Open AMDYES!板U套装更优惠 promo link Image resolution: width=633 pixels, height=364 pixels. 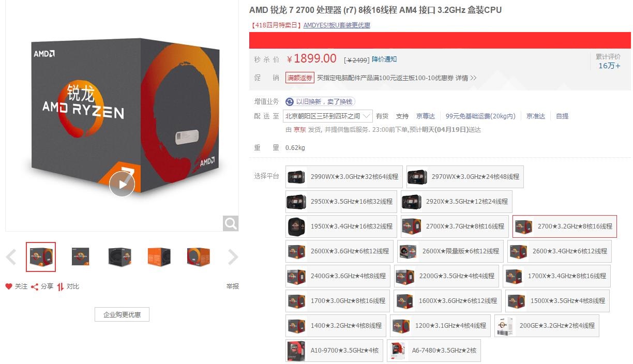tap(337, 25)
